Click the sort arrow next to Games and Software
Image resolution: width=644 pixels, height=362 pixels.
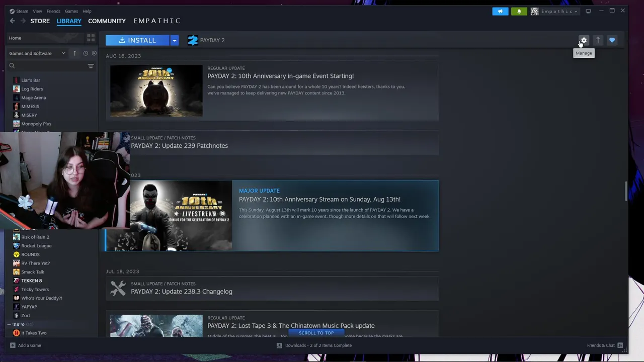(74, 53)
